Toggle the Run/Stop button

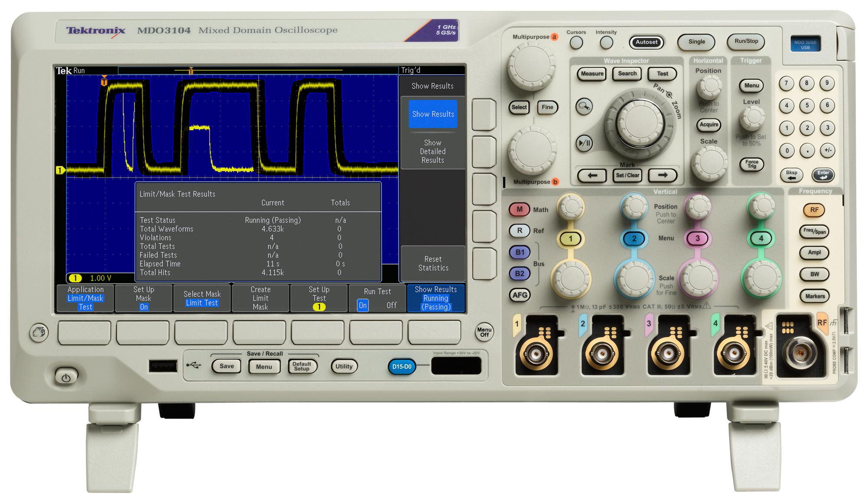point(746,41)
